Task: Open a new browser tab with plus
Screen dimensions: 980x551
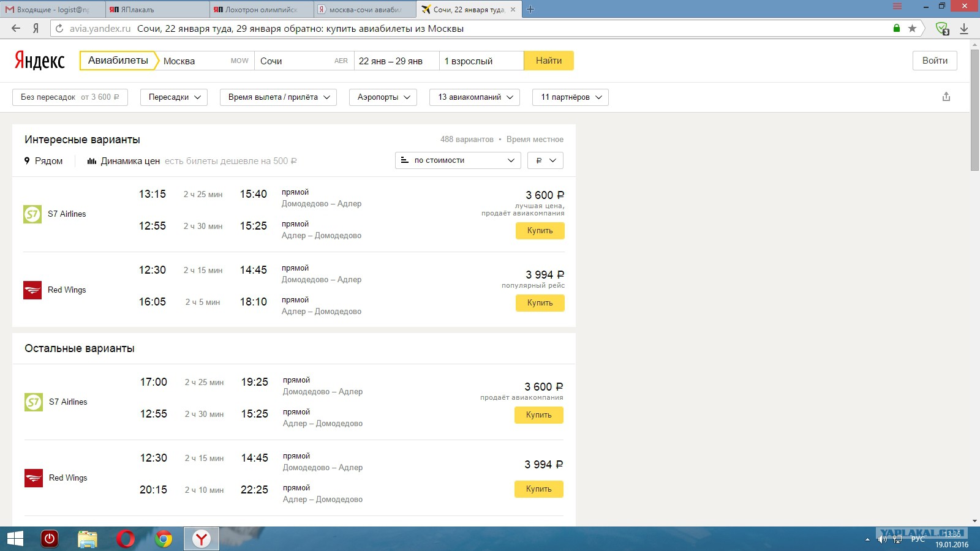Action: click(x=530, y=9)
